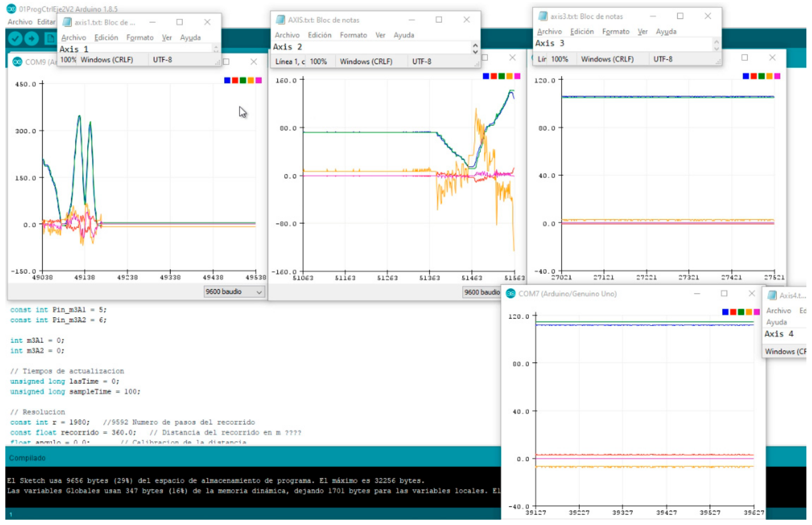Click the axis1.txt Notepad title icon
This screenshot has height=525, width=812.
click(x=67, y=22)
